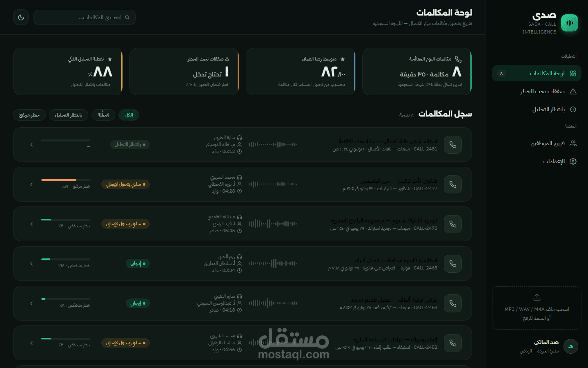Click the متوسط رضا العملاء stat card
The image size is (588, 368).
click(x=301, y=72)
